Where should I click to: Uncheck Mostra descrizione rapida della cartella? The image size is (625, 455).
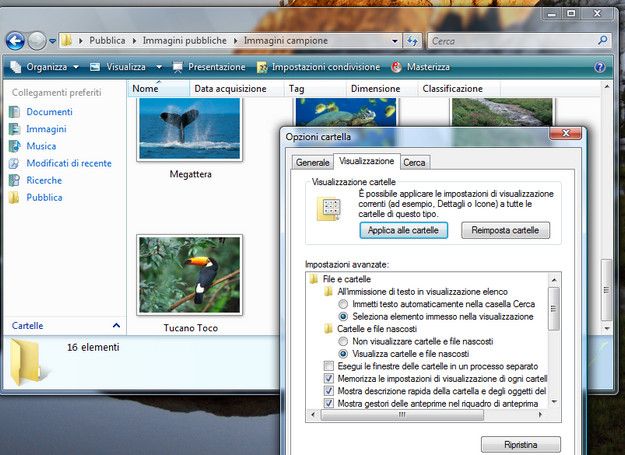(328, 391)
